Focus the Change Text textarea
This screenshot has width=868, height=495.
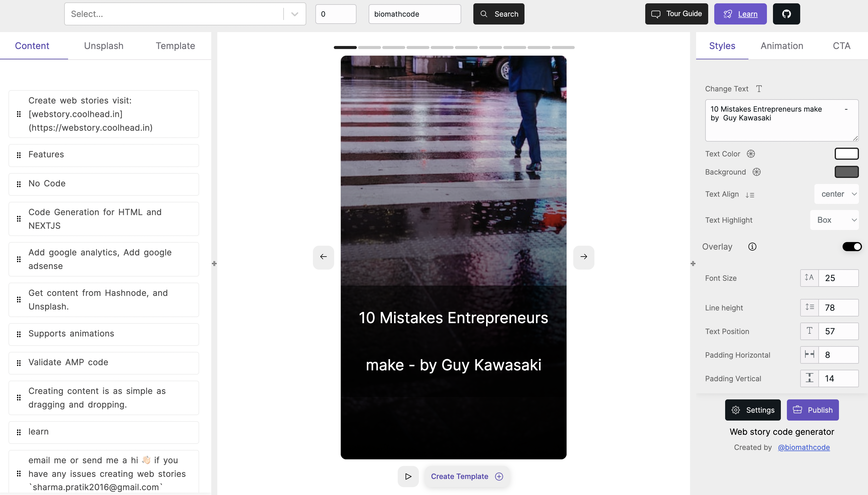coord(782,120)
